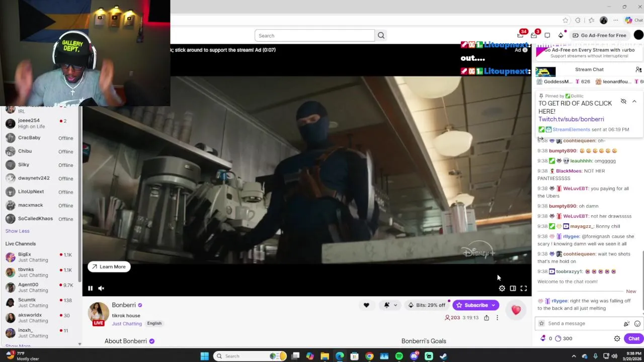Click Show Less in sidebar
This screenshot has height=362, width=644.
(x=18, y=231)
